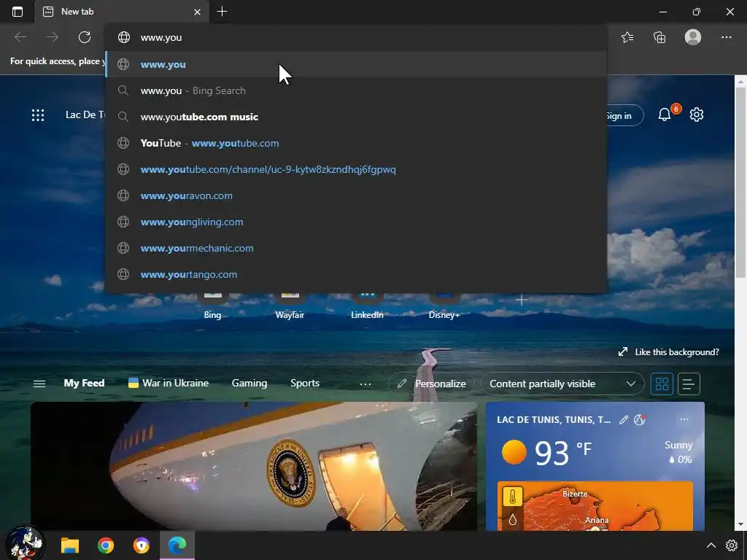747x560 pixels.
Task: Open File Explorer from the taskbar
Action: 69,545
